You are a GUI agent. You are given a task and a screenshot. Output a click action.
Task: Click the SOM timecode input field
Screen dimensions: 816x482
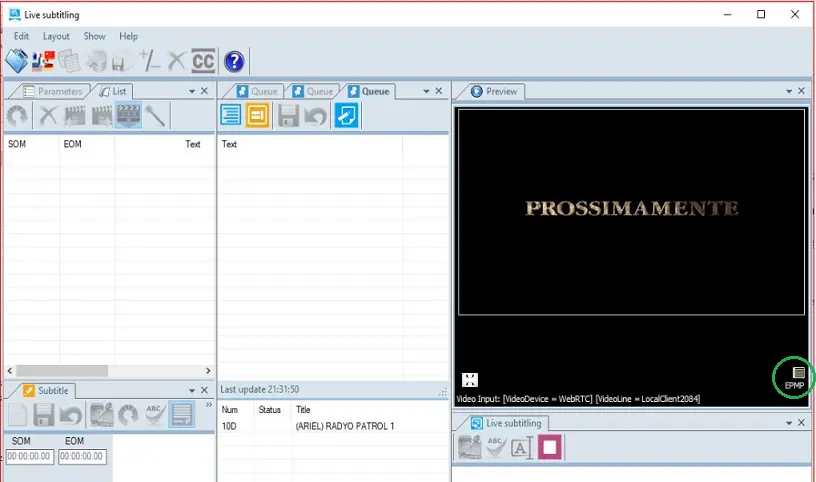pos(29,456)
